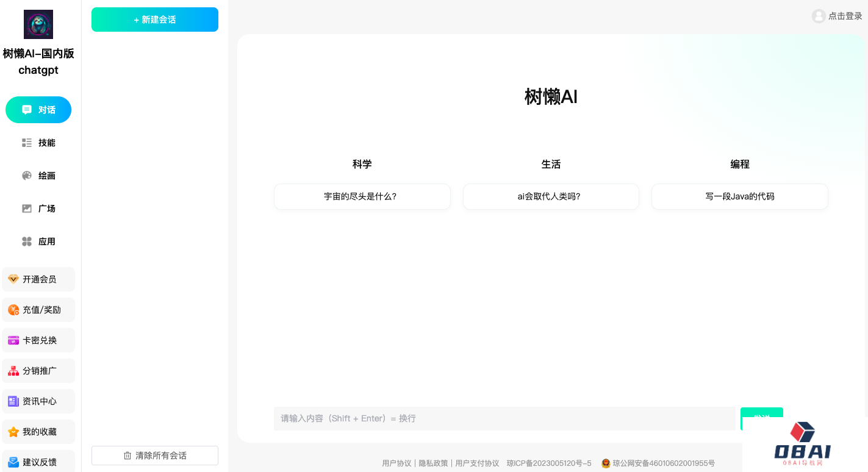Select the 写一段Java的代码 prompt card

click(739, 196)
